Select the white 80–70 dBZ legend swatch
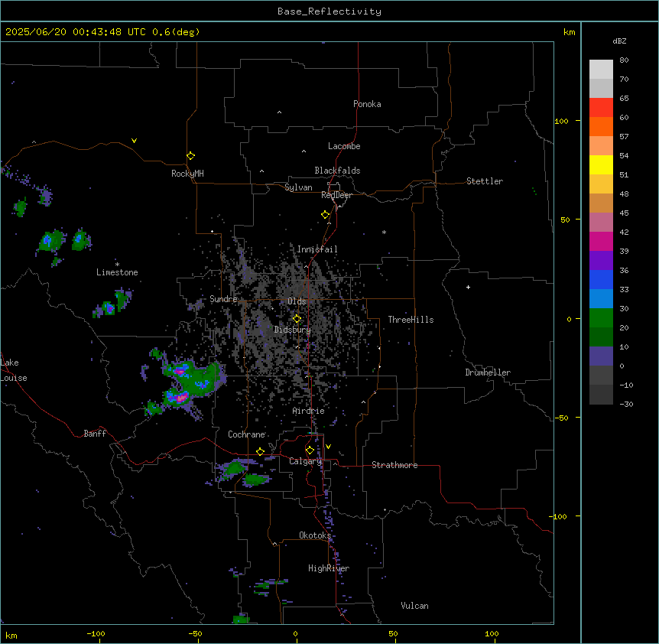This screenshot has height=644, width=659. [601, 70]
